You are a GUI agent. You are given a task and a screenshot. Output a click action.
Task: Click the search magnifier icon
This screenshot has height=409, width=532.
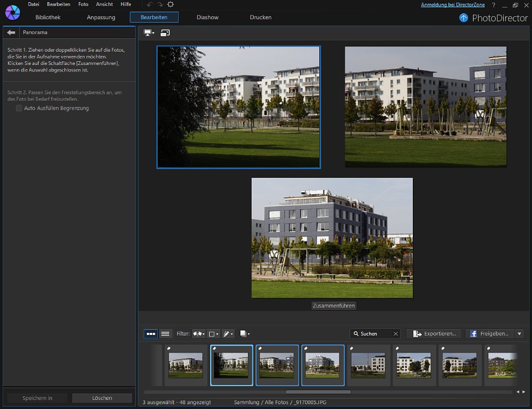click(356, 333)
